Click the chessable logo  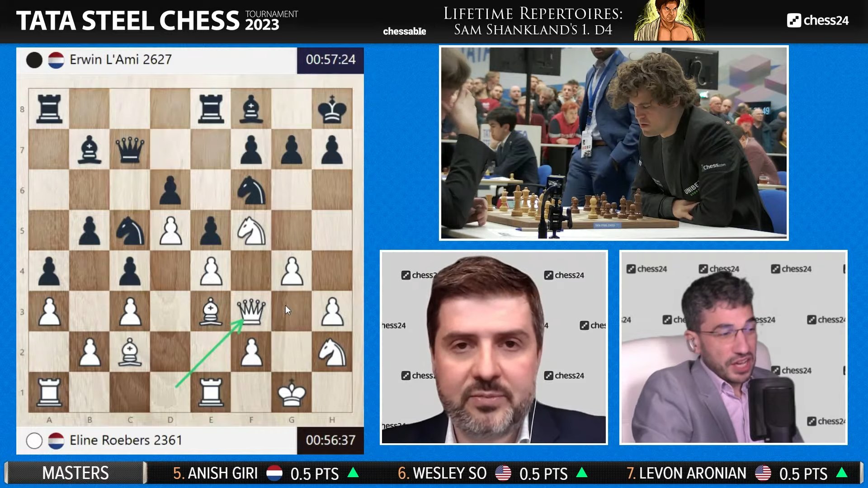pos(404,31)
